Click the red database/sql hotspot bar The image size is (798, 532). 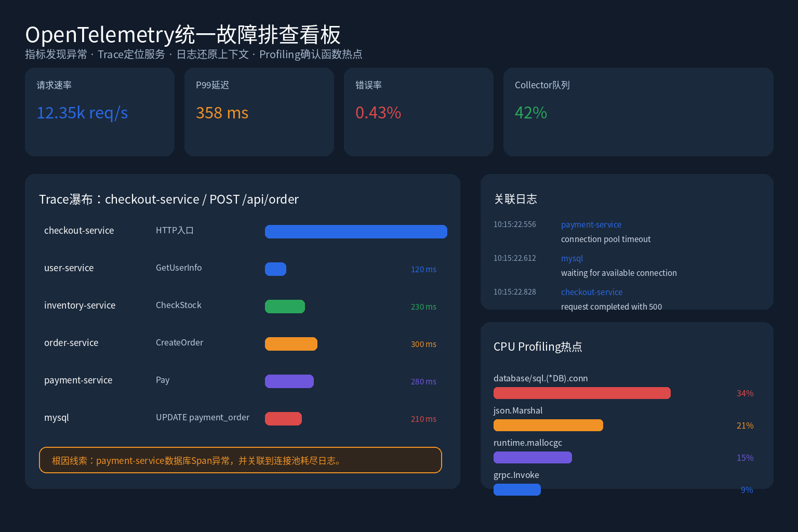tap(582, 393)
